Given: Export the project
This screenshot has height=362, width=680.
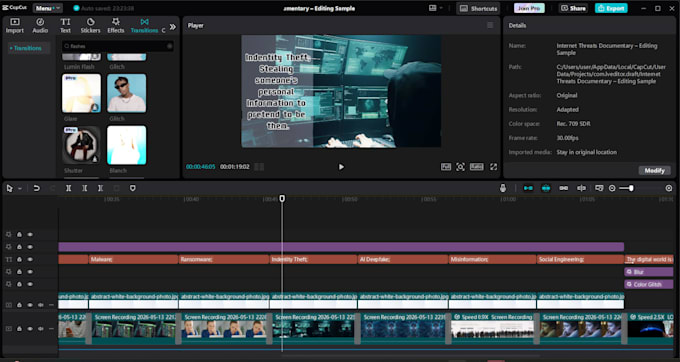Looking at the screenshot, I should pyautogui.click(x=611, y=8).
